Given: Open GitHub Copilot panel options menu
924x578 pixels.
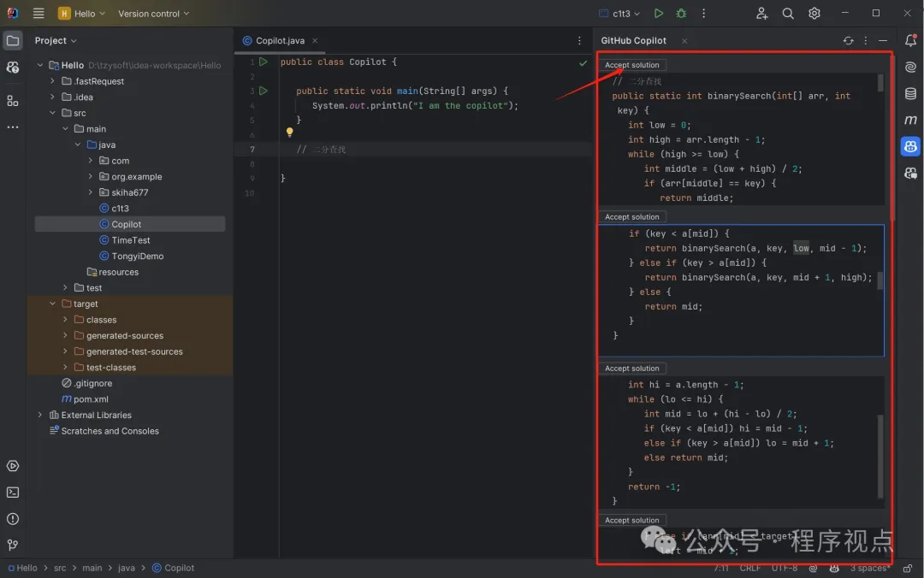Looking at the screenshot, I should [x=866, y=41].
